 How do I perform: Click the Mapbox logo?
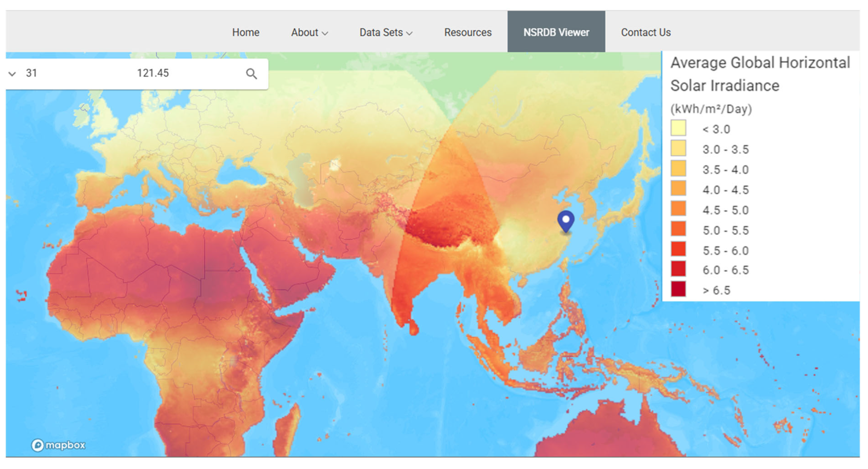[x=58, y=445]
